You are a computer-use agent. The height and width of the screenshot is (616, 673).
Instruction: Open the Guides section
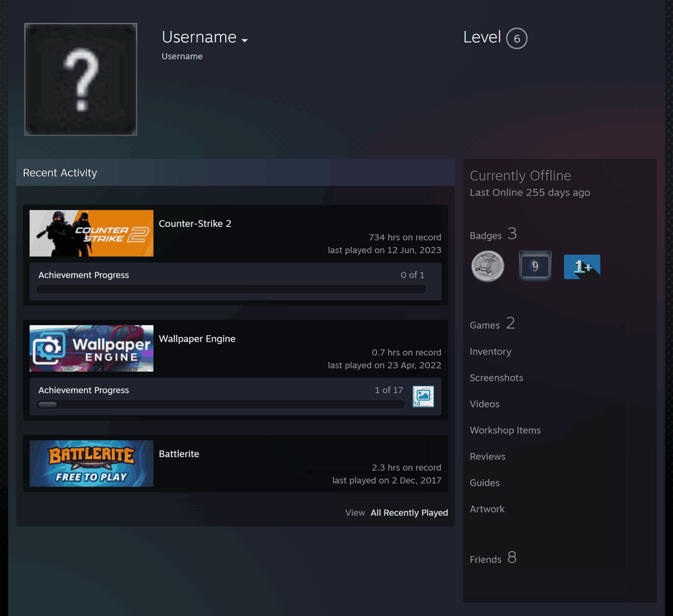pyautogui.click(x=484, y=483)
